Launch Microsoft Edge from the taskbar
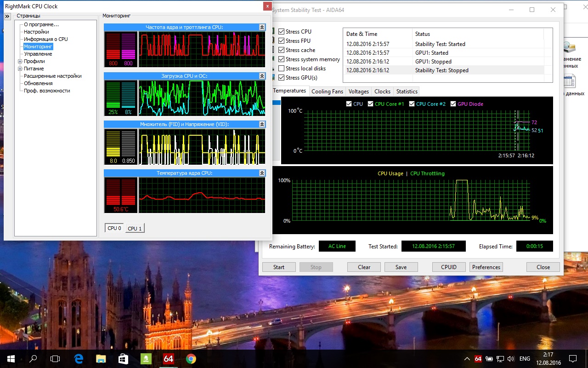Screen dimensions: 588x368 click(79, 359)
